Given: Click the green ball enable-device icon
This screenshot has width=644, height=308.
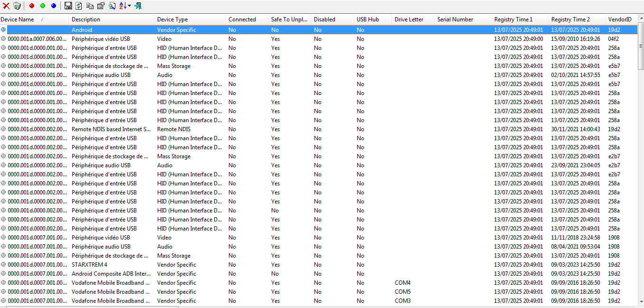Looking at the screenshot, I should pyautogui.click(x=43, y=6).
